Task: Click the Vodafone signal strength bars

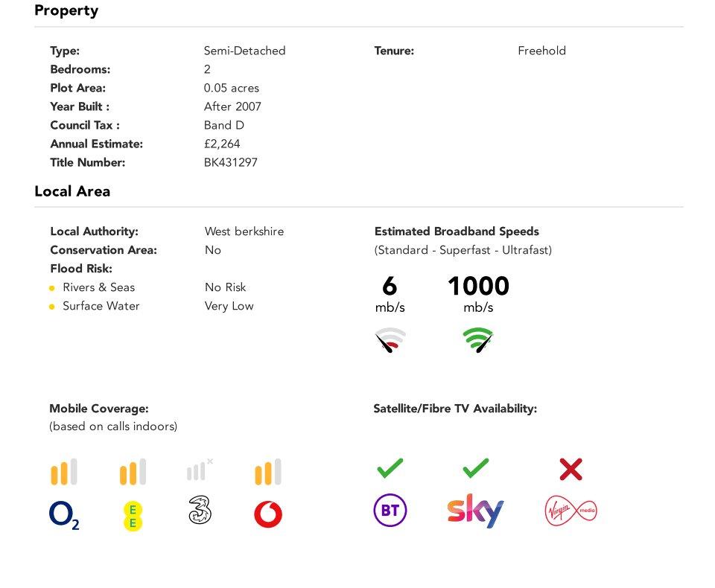Action: click(x=268, y=472)
